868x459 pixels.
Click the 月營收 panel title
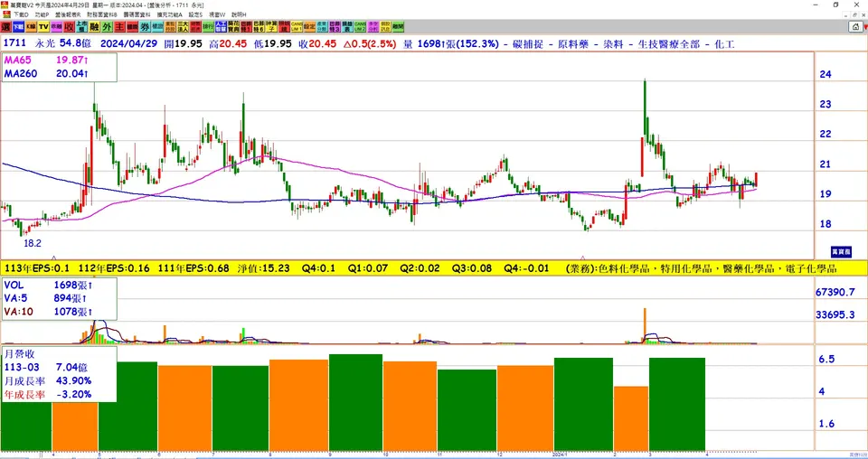(19, 354)
